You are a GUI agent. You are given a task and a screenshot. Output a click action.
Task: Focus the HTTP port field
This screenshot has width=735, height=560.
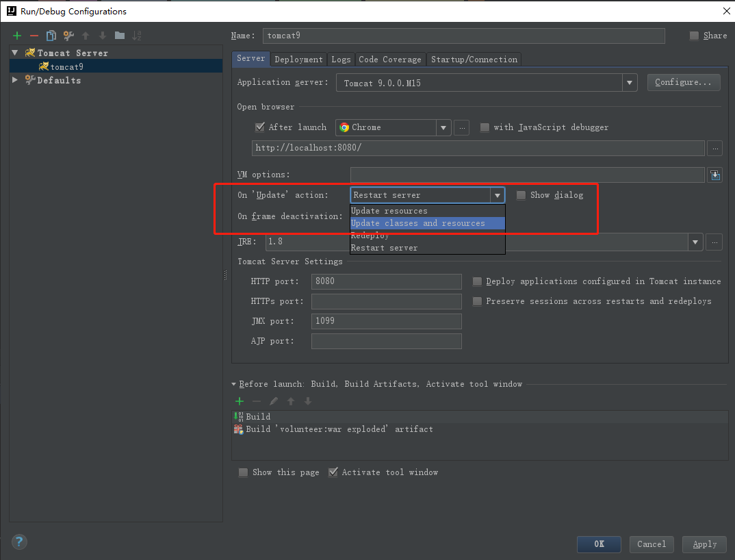386,281
